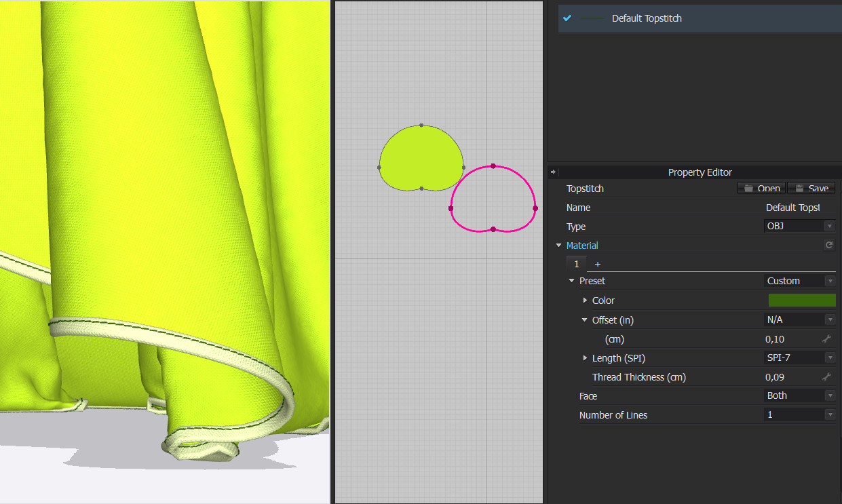Click the Number of Lines label
This screenshot has width=842, height=504.
[x=613, y=414]
